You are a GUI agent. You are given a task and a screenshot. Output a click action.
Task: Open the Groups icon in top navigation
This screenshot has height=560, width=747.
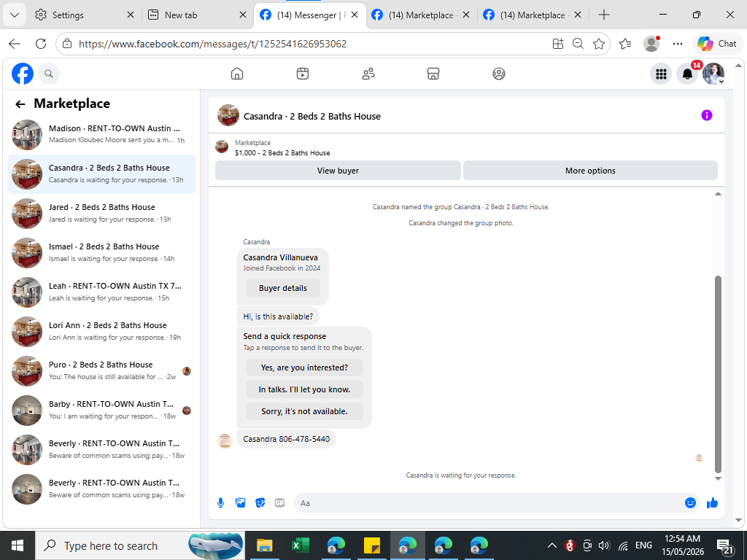(499, 74)
